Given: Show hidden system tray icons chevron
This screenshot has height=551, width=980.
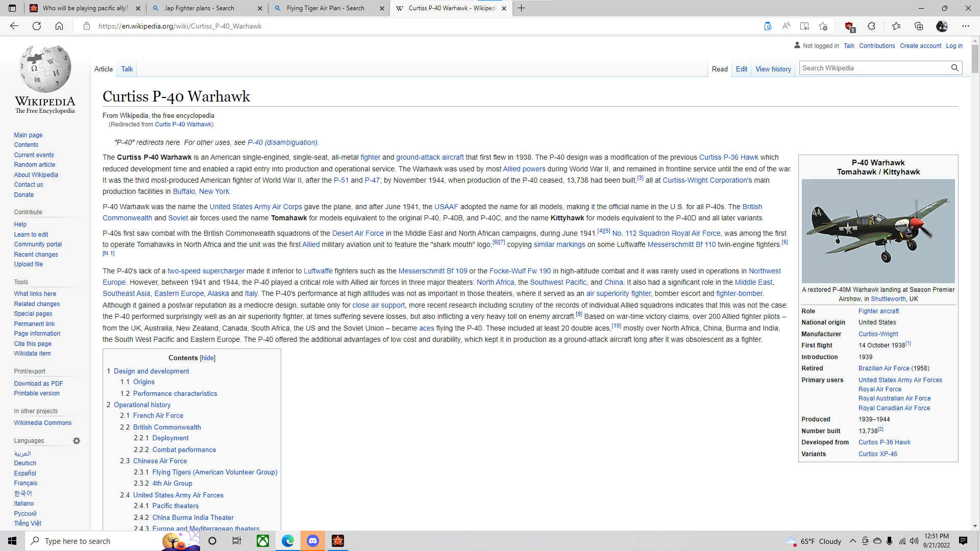Looking at the screenshot, I should (852, 541).
